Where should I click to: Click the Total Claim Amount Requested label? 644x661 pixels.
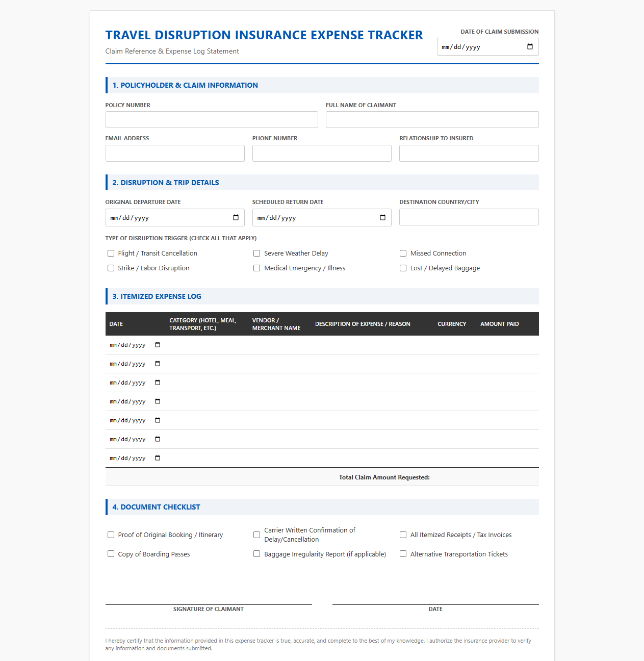(384, 477)
